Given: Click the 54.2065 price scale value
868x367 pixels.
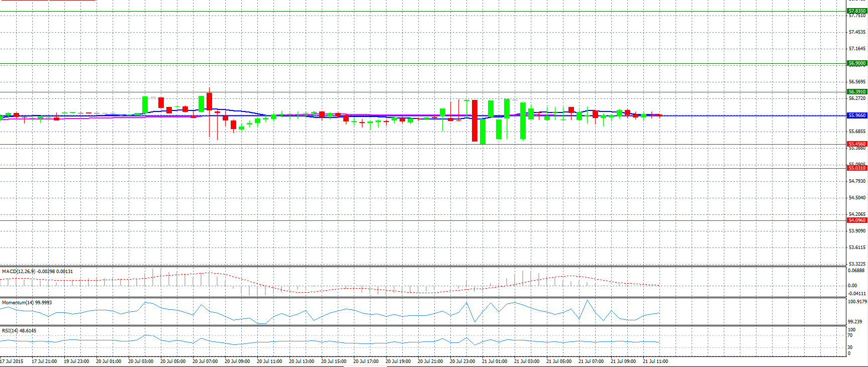Looking at the screenshot, I should tap(857, 214).
